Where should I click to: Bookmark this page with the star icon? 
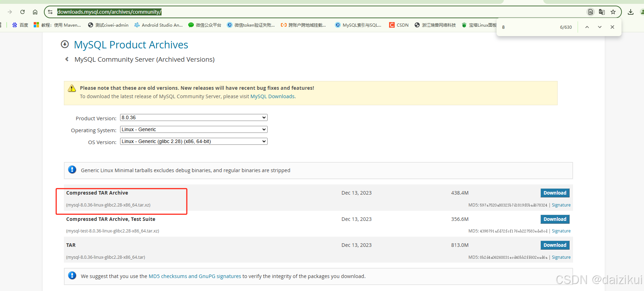point(613,12)
